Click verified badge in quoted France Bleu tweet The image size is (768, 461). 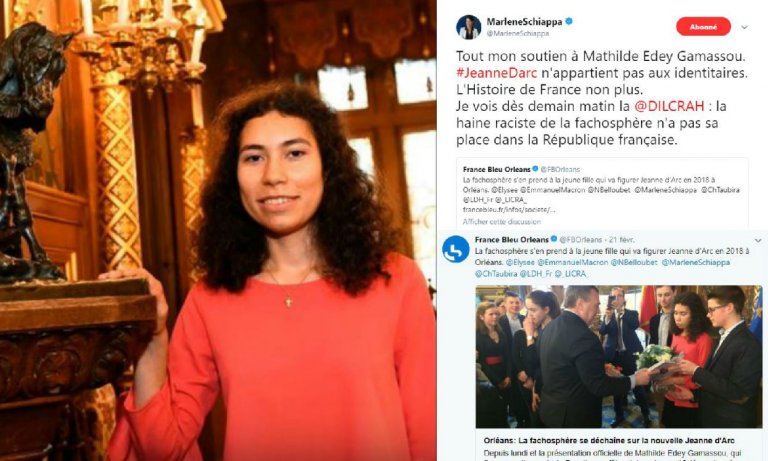535,169
